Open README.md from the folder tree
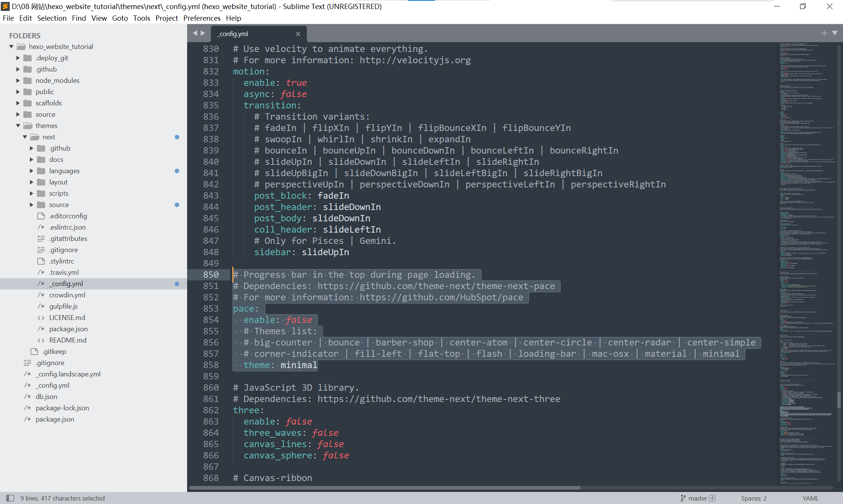 [68, 340]
